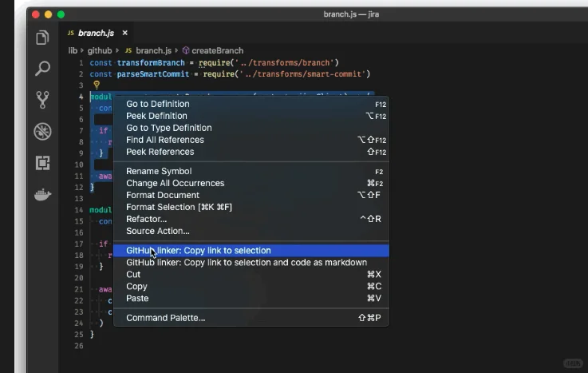Choose Rename Symbol
588x373 pixels.
tap(251, 171)
